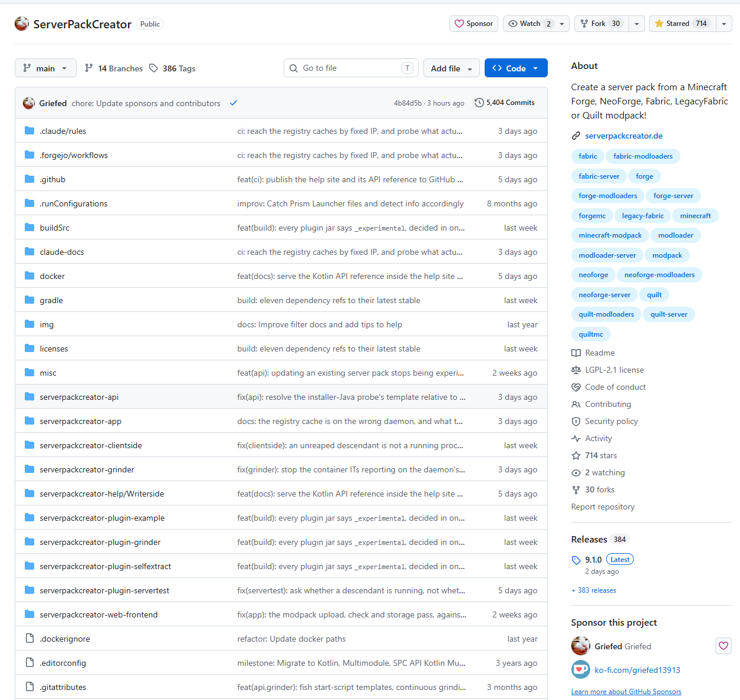Open the Readme book icon link
Image resolution: width=740 pixels, height=700 pixels.
click(576, 353)
